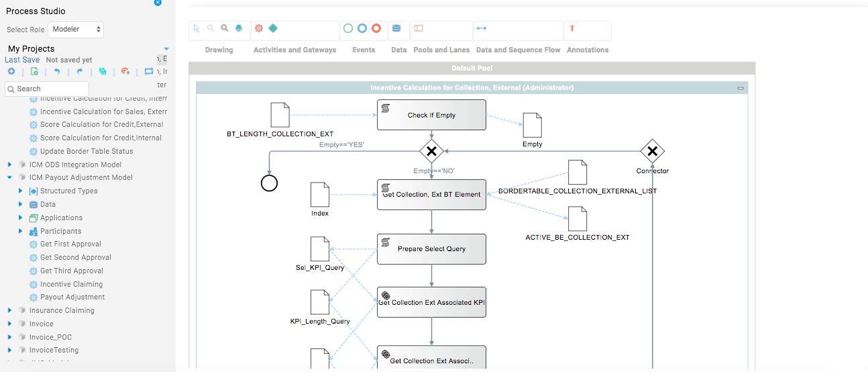Select the gateway below Check If Empty
The width and height of the screenshot is (868, 372).
pos(431,151)
